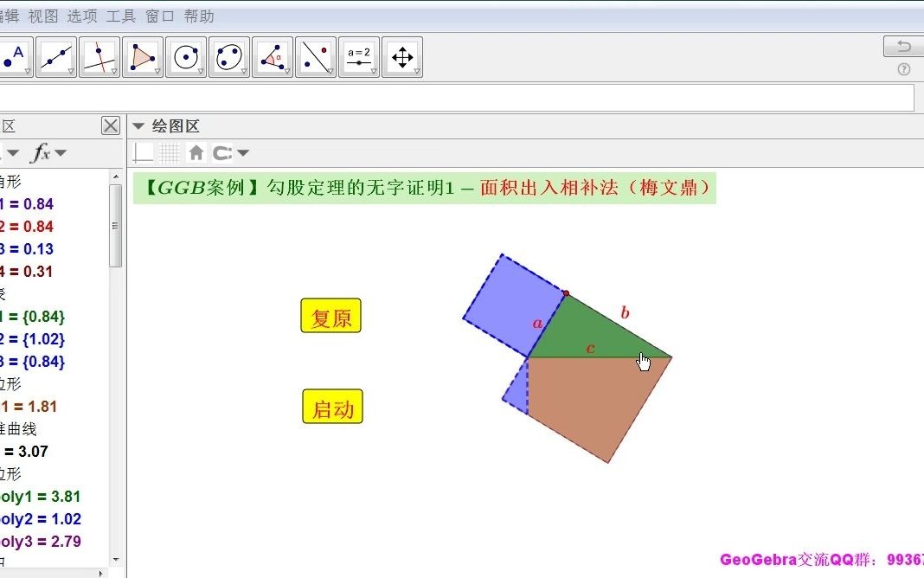Select the Move tool
Screen dimensions: 924x578
click(x=402, y=56)
